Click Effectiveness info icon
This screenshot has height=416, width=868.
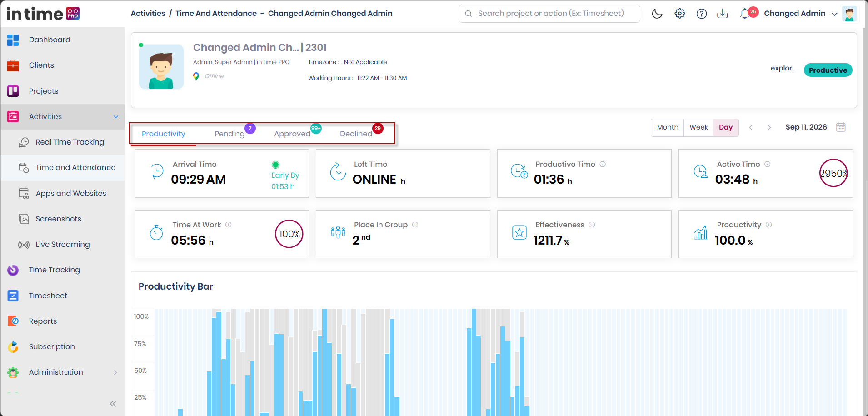592,225
